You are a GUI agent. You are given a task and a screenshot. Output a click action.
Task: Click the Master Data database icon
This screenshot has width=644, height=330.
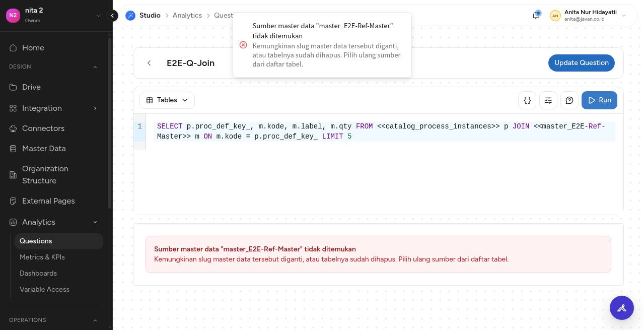point(13,149)
